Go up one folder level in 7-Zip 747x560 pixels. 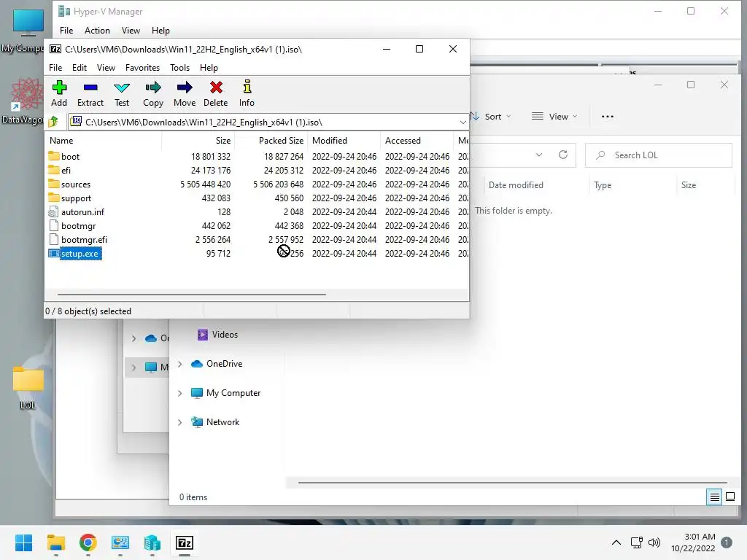(x=53, y=122)
